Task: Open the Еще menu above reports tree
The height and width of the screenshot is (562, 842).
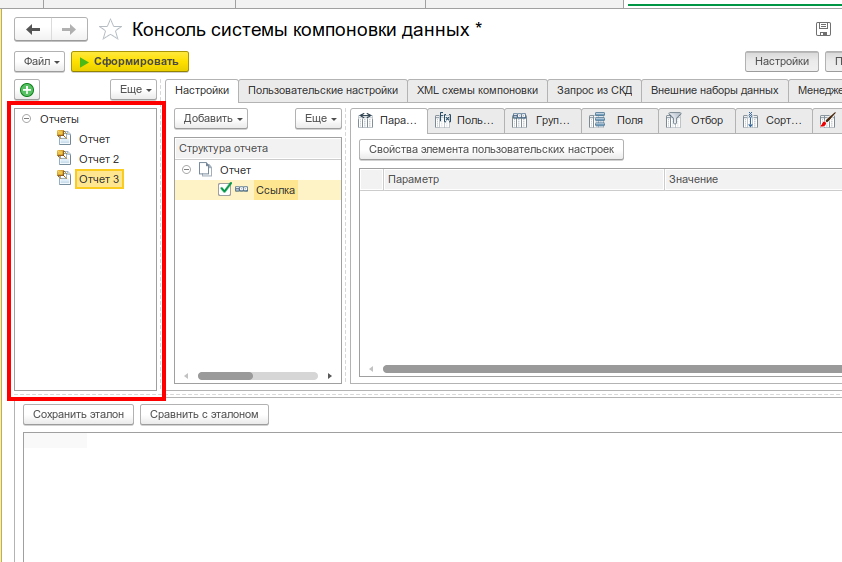Action: [134, 90]
